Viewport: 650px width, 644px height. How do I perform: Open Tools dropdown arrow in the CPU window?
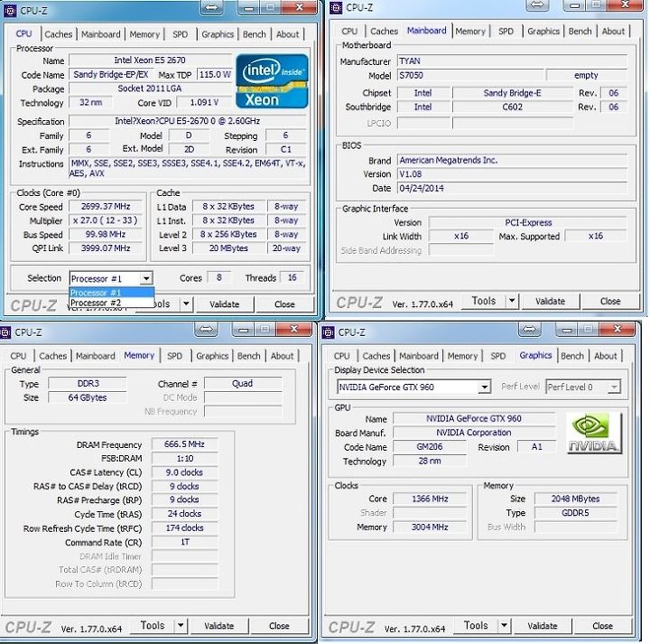point(186,304)
